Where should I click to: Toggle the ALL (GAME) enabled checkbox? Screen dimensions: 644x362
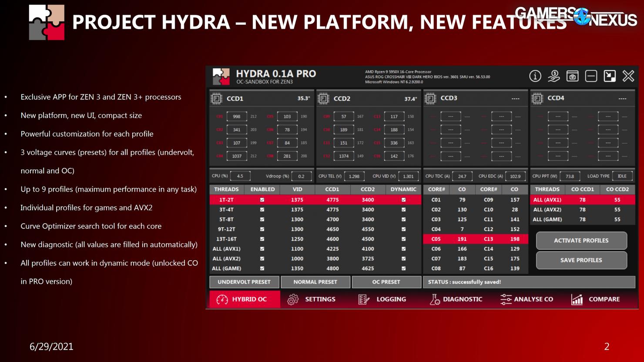pyautogui.click(x=262, y=268)
